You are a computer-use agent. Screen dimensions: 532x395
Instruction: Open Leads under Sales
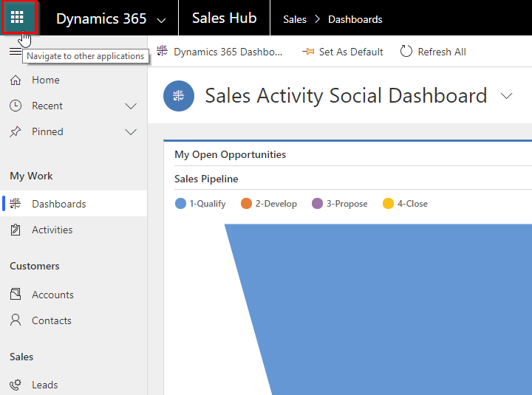(74, 385)
